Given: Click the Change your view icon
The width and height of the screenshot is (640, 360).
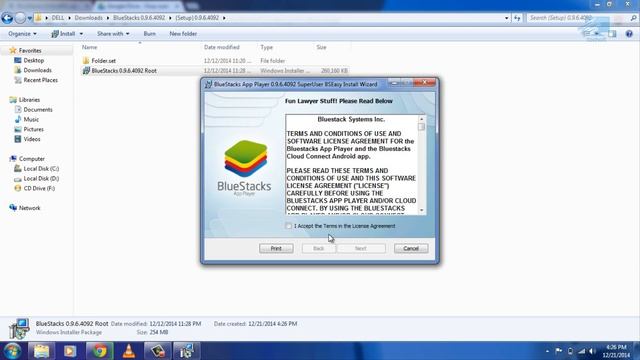Looking at the screenshot, I should tap(587, 34).
